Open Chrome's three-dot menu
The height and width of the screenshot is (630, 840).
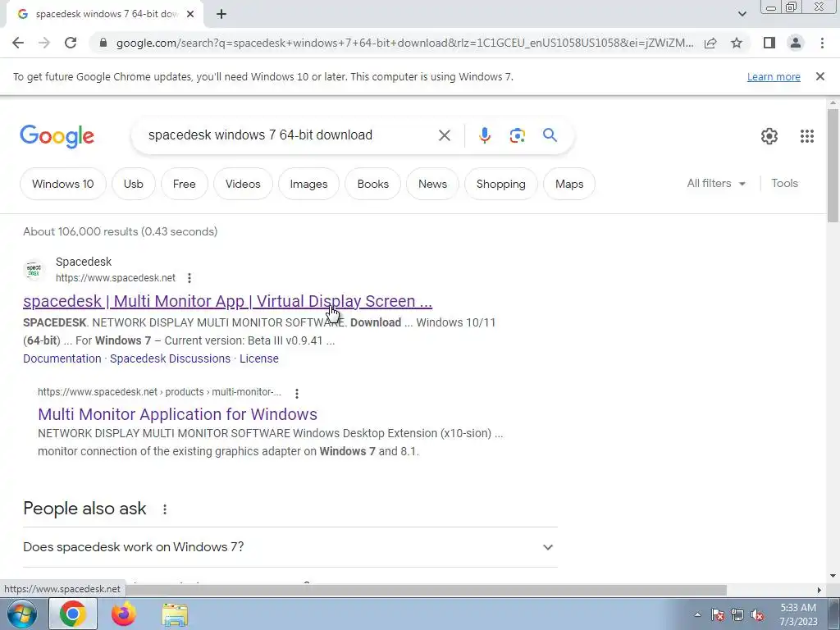coord(822,43)
